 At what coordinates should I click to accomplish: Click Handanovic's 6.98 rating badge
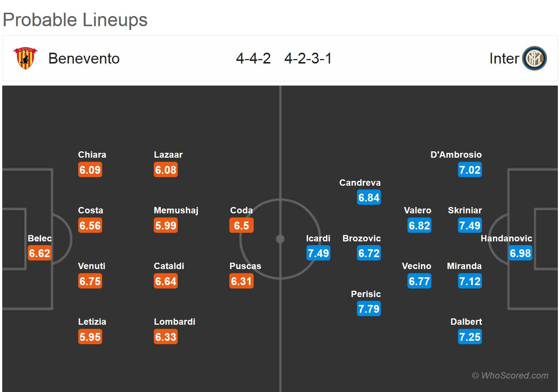tap(520, 253)
